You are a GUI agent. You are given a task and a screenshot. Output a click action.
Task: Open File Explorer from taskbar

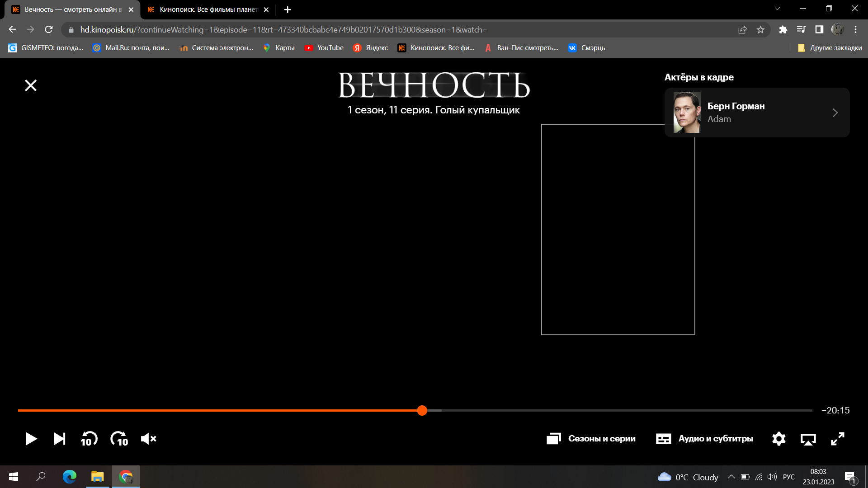(98, 477)
